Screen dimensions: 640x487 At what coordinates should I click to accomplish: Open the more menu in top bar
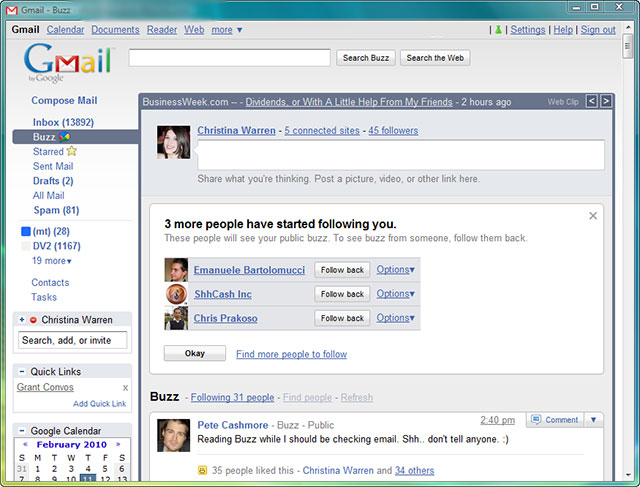tap(227, 30)
